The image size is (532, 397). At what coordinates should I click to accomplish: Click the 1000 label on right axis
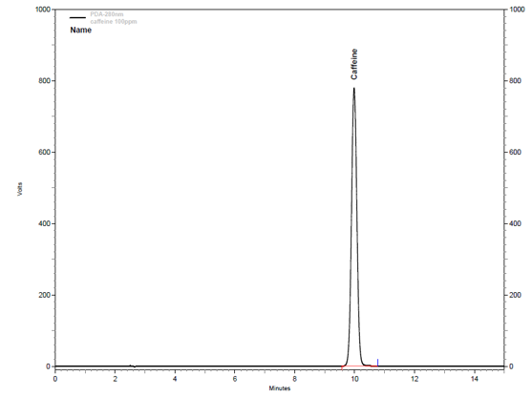(518, 10)
